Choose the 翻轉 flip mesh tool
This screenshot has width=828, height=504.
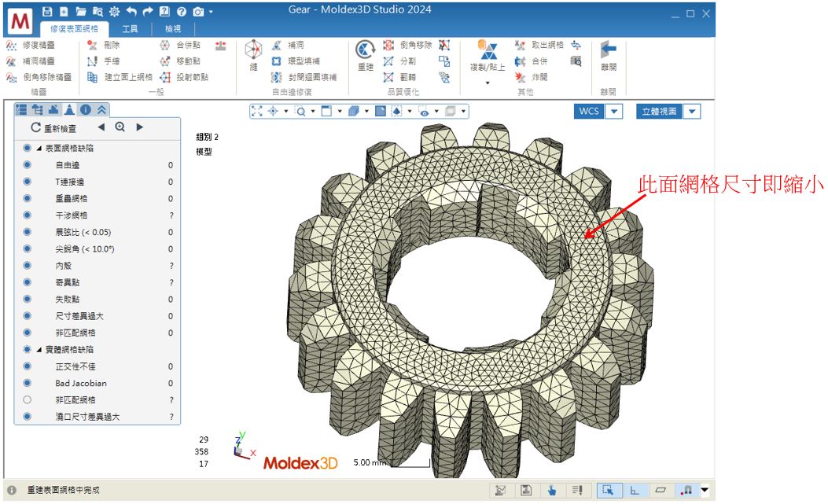(399, 77)
